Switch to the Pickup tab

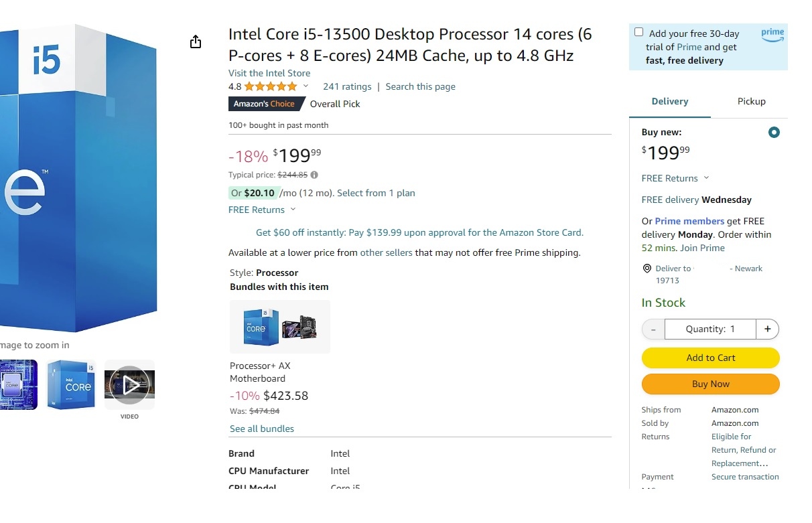[x=751, y=102]
